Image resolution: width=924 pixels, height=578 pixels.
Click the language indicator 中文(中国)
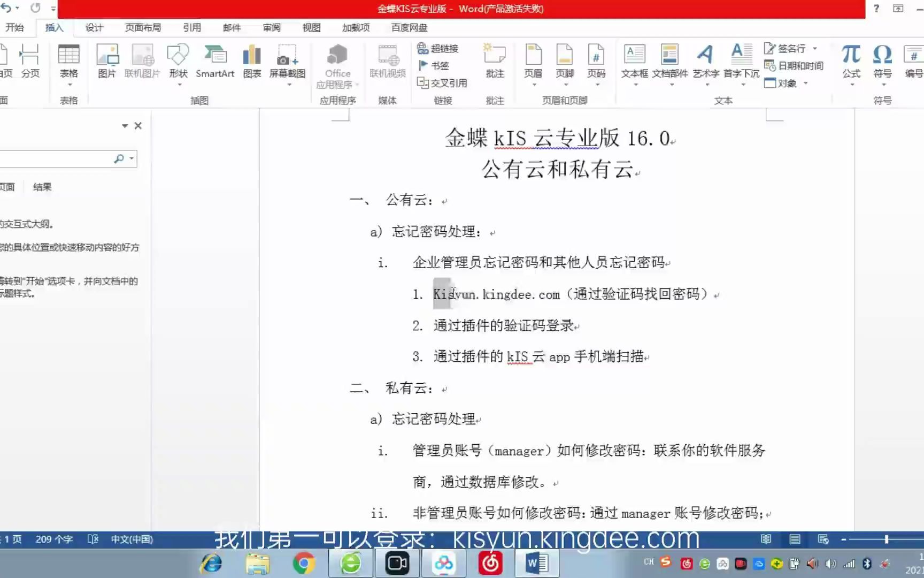[132, 539]
